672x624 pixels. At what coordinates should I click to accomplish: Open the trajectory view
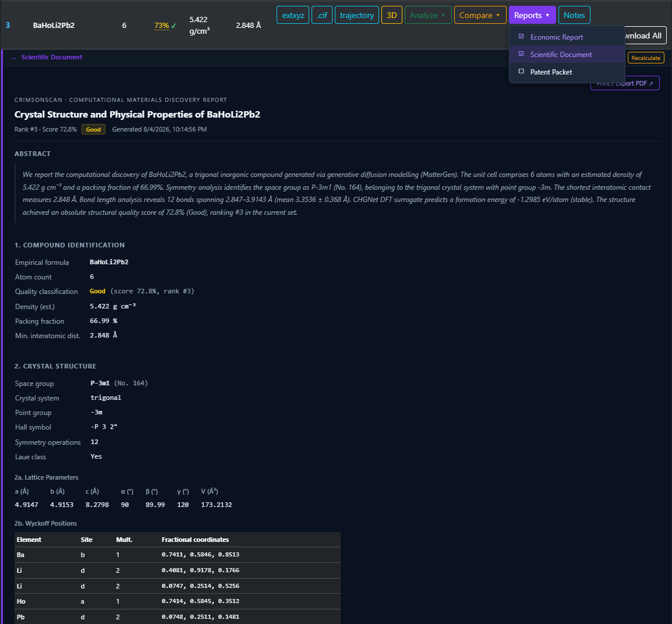click(x=356, y=15)
